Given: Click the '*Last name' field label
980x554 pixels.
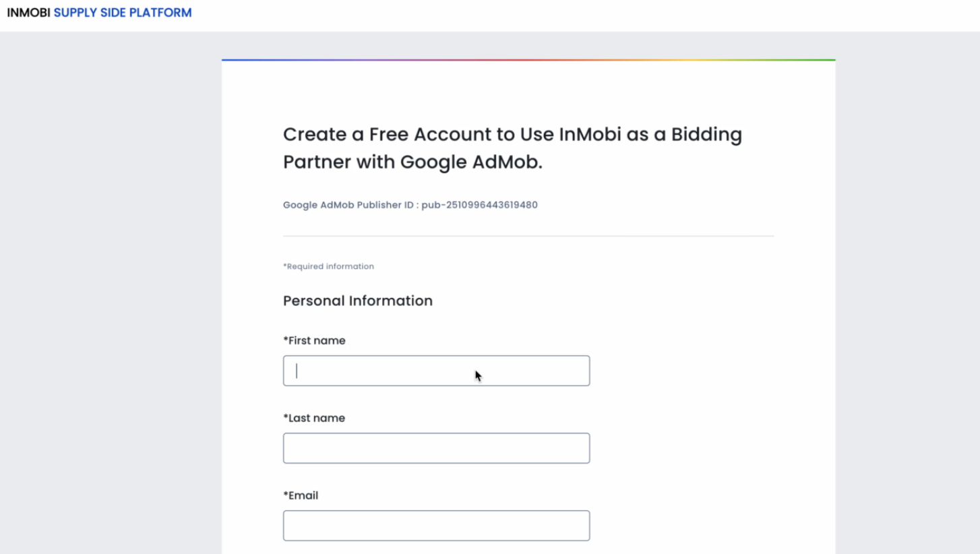Looking at the screenshot, I should pyautogui.click(x=314, y=418).
